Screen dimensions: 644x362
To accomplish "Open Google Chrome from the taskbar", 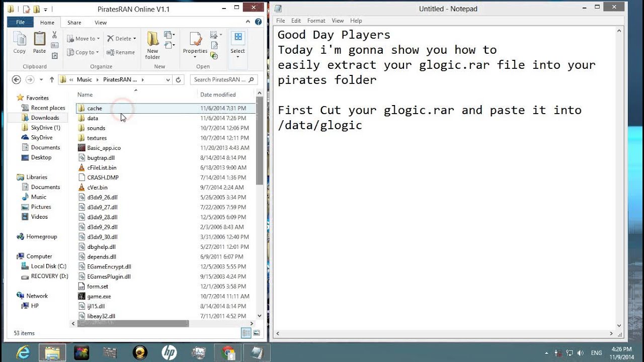I will pos(228,352).
